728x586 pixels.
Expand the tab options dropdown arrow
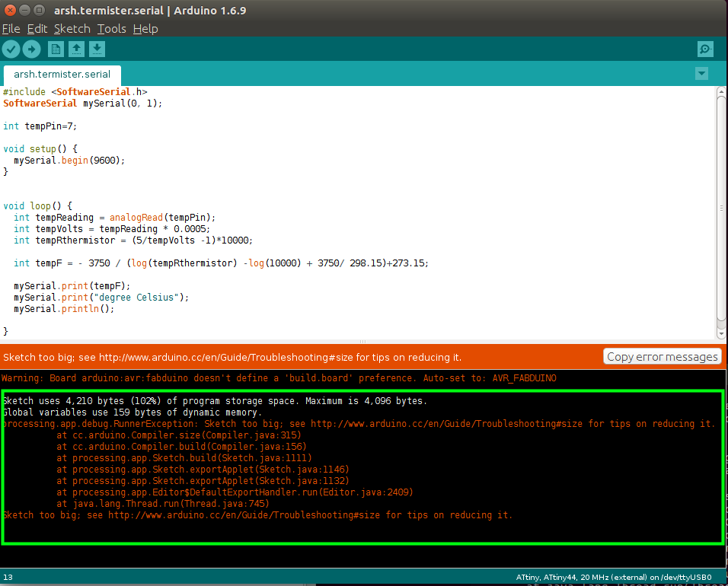701,73
